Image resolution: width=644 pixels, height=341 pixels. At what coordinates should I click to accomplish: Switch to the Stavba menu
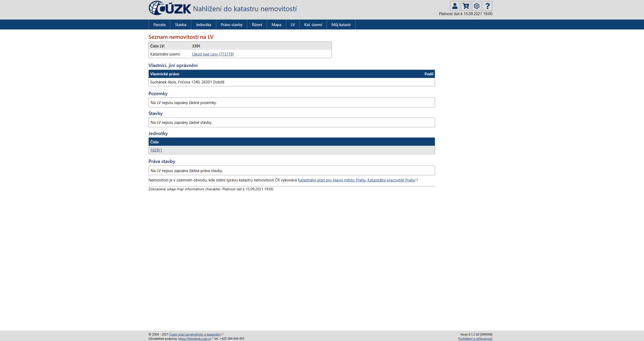[181, 25]
